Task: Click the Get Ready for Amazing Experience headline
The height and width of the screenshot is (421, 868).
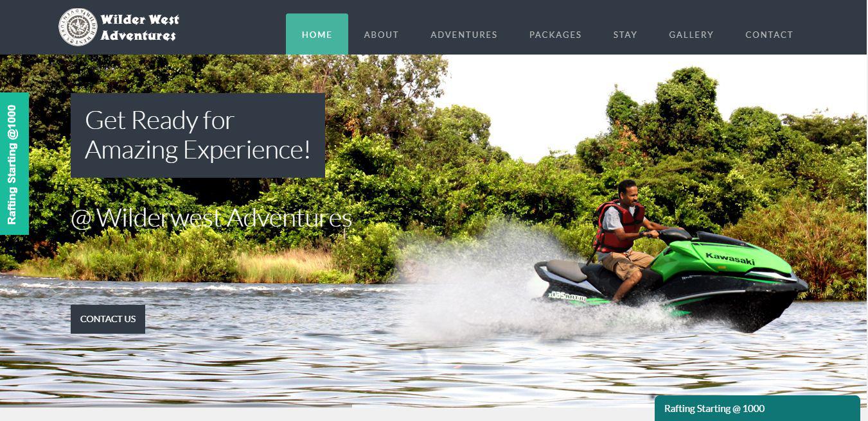Action: (198, 135)
